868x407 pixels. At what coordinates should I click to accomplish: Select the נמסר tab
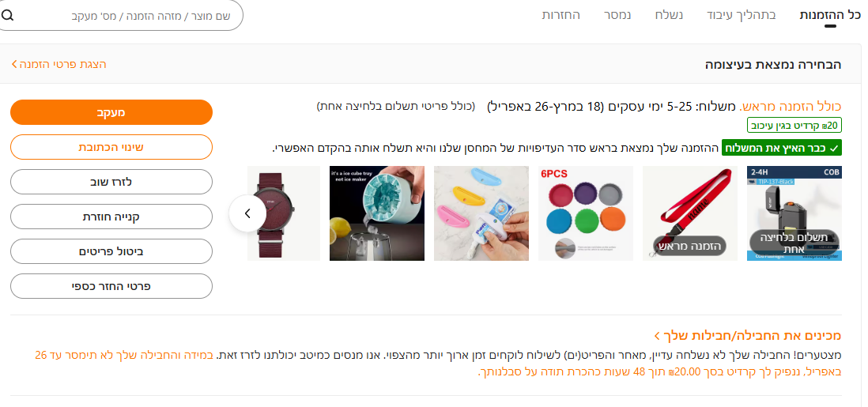click(x=617, y=15)
